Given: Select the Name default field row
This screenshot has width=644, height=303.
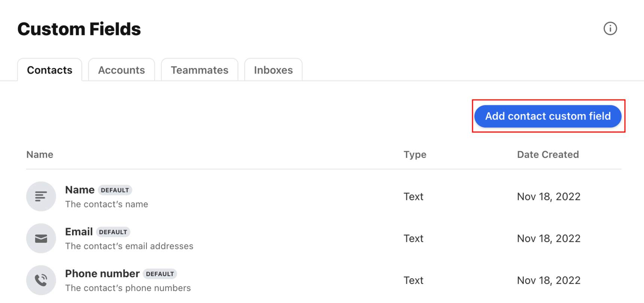Looking at the screenshot, I should [324, 196].
